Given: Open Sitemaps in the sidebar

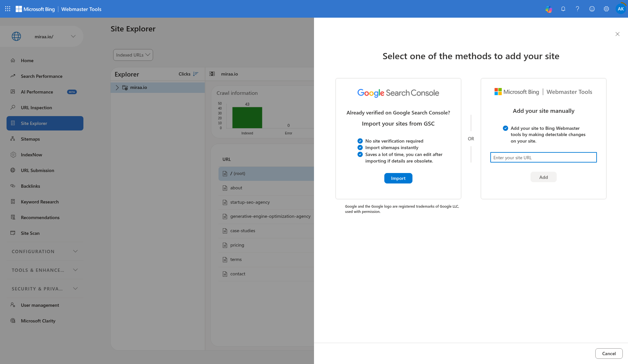Looking at the screenshot, I should [x=45, y=139].
